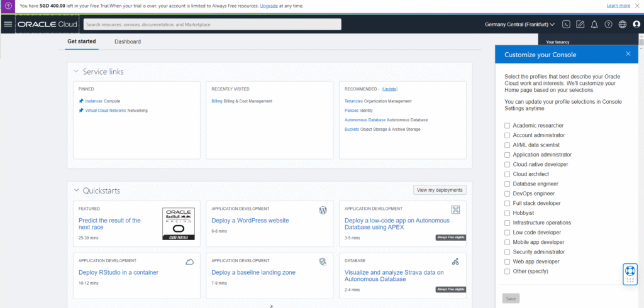Open the Tenancies recommended link
The image size is (644, 308).
(353, 101)
